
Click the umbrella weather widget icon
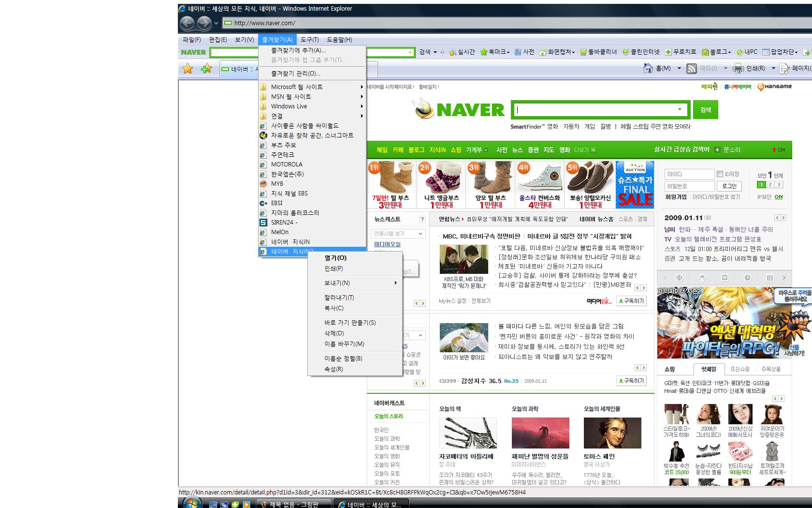702,278
